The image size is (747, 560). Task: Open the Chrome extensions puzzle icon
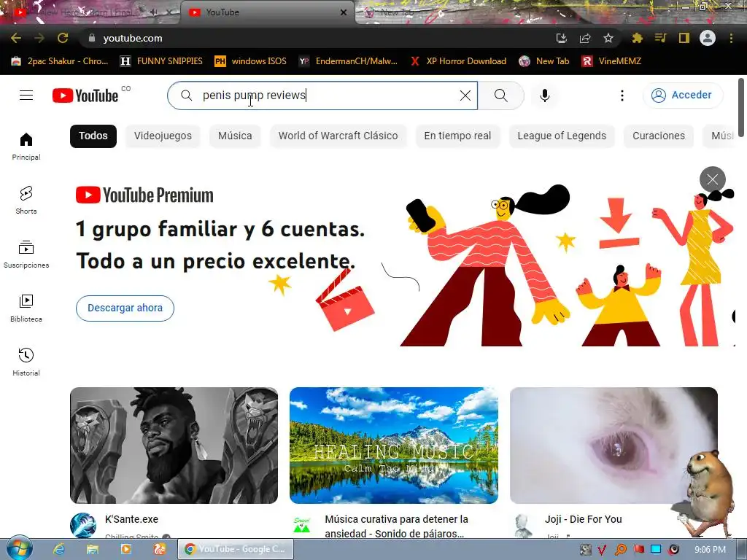(x=637, y=38)
